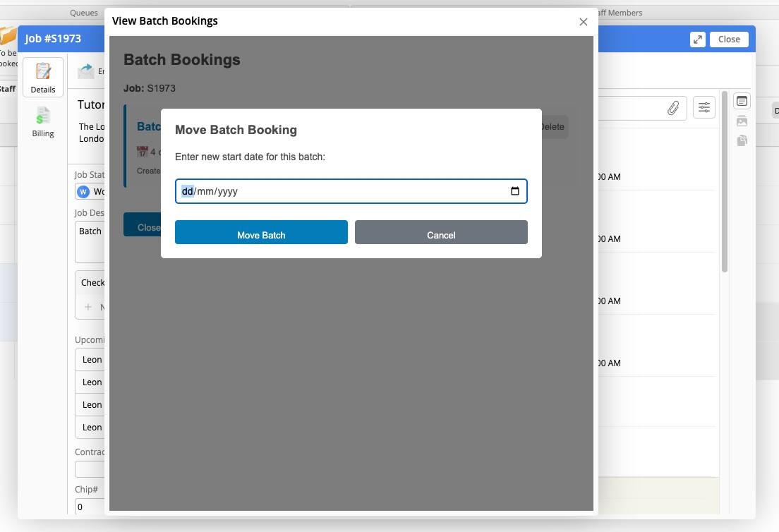Click the plus icon under Checklist
This screenshot has height=532, width=779.
pos(88,307)
